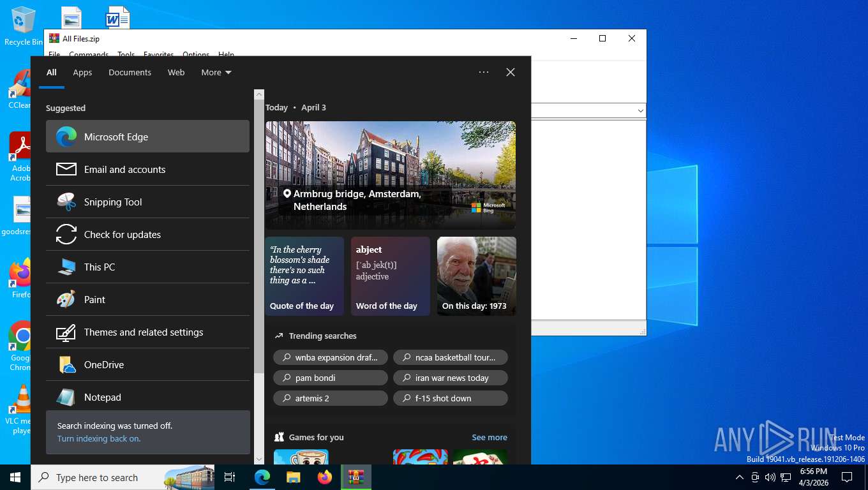Launch Snipping Tool scissors icon

coord(66,202)
